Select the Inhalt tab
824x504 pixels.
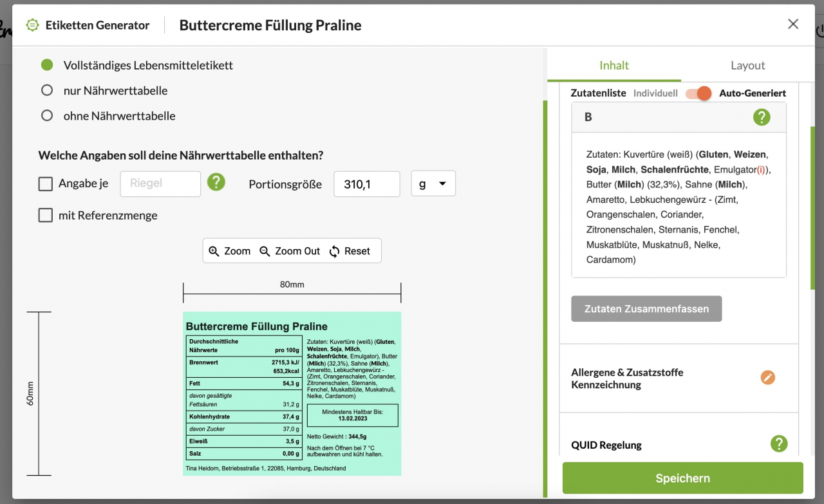[x=613, y=65]
